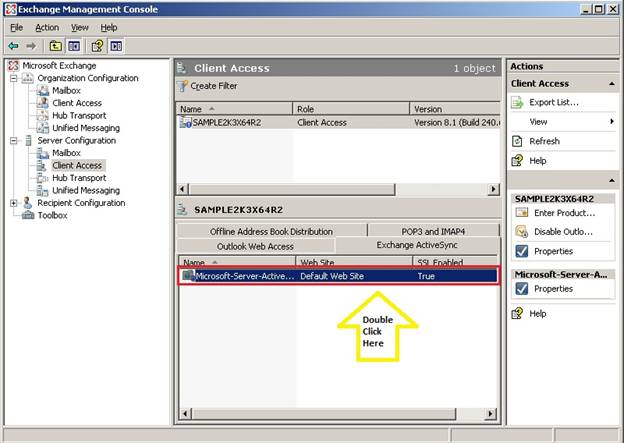Click Export List... action
Screen dimensions: 624x443
tap(554, 102)
